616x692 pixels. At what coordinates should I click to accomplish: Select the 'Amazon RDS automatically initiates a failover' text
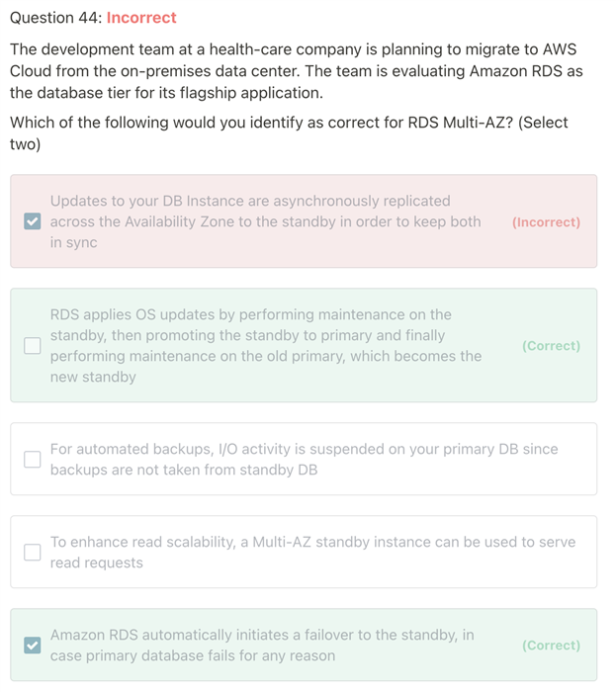(x=262, y=646)
